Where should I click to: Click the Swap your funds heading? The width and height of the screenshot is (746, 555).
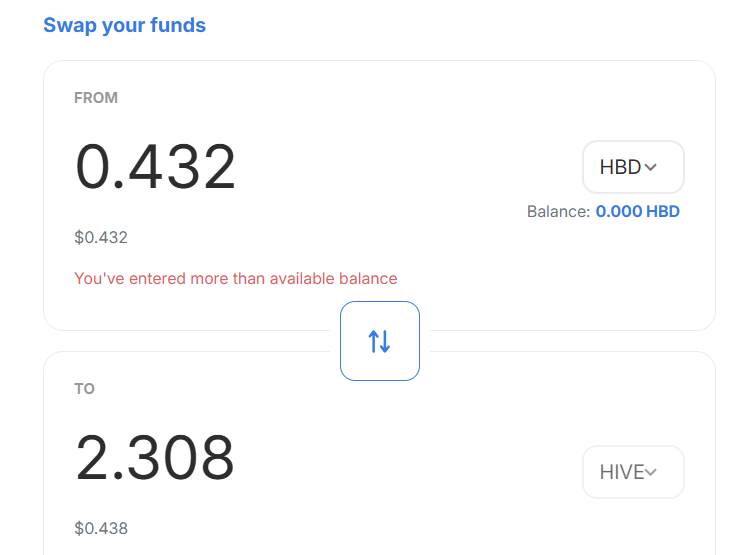click(x=124, y=25)
